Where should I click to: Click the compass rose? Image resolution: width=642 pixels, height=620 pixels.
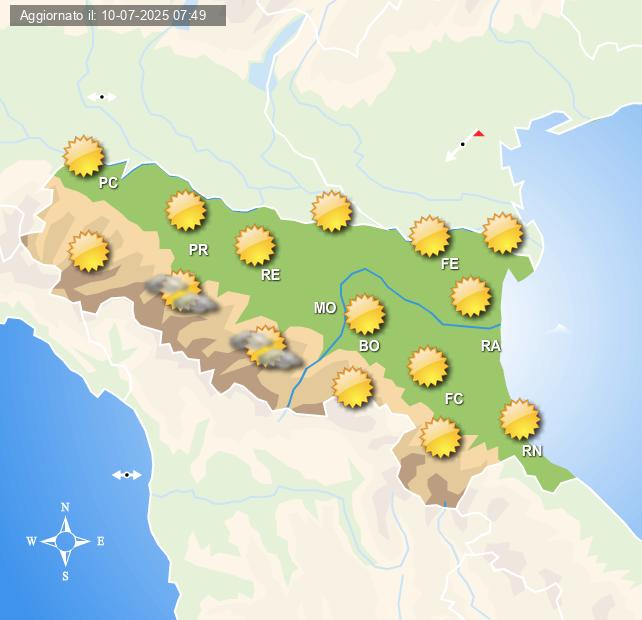(x=65, y=541)
